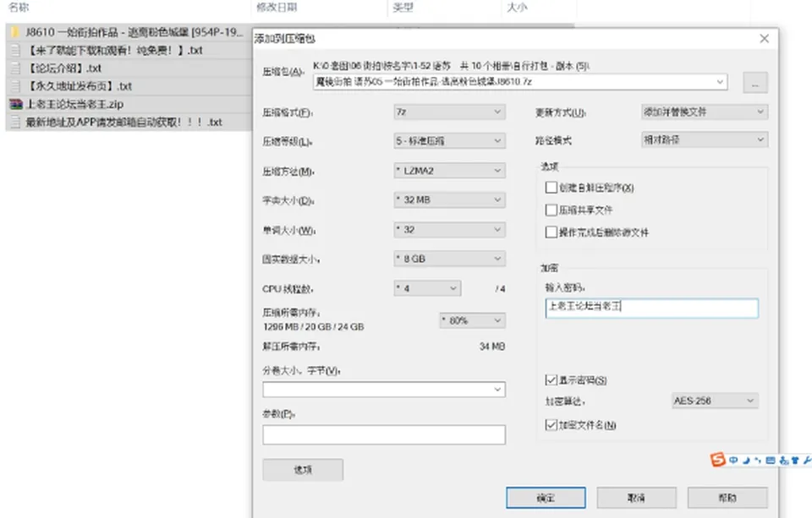Open the 压缩方法 dropdown showing LZMA2
Screen dimensions: 812x518
click(x=449, y=170)
